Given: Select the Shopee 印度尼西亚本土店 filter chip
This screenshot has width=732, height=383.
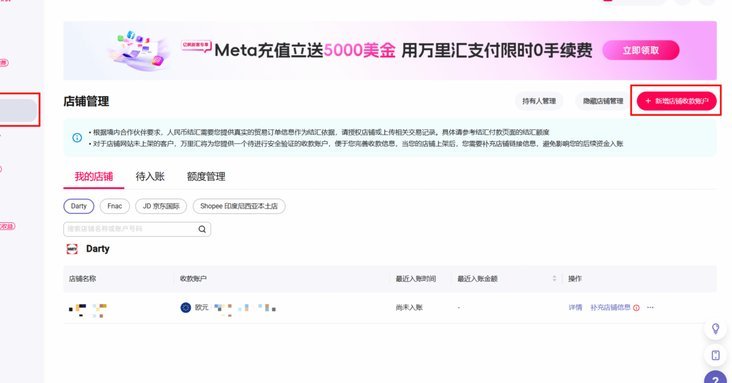Looking at the screenshot, I should [x=239, y=206].
